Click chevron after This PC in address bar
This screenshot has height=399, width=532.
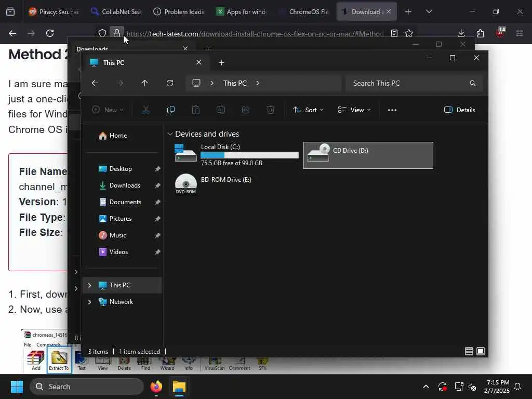pyautogui.click(x=258, y=83)
